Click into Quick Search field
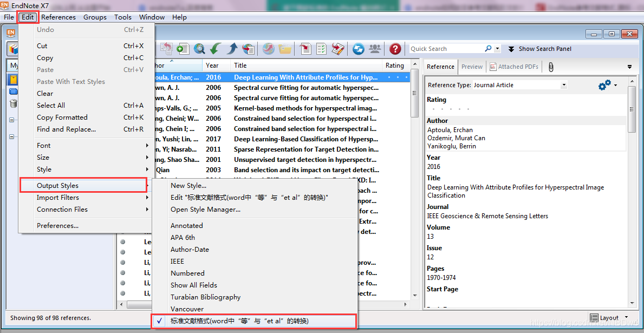Screen dimensions: 644x333 click(447, 48)
